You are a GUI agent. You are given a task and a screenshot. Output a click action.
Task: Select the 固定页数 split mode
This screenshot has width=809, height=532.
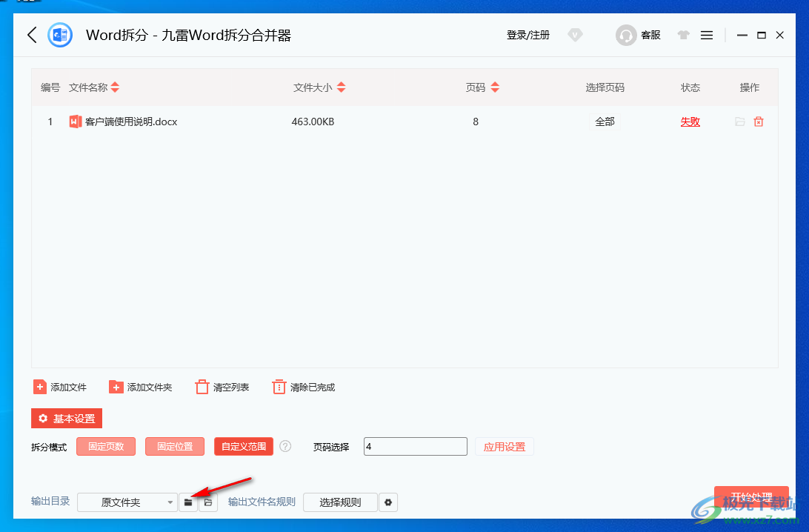click(x=105, y=446)
